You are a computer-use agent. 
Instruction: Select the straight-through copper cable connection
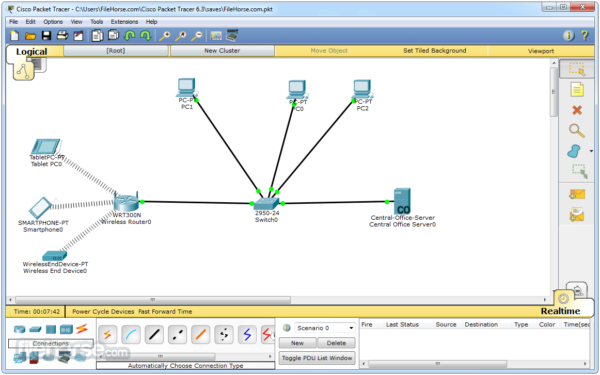154,334
